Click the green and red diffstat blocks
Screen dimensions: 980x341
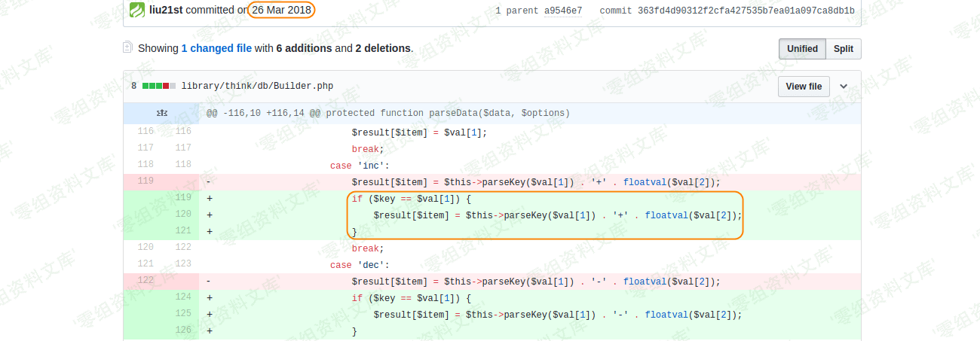158,86
